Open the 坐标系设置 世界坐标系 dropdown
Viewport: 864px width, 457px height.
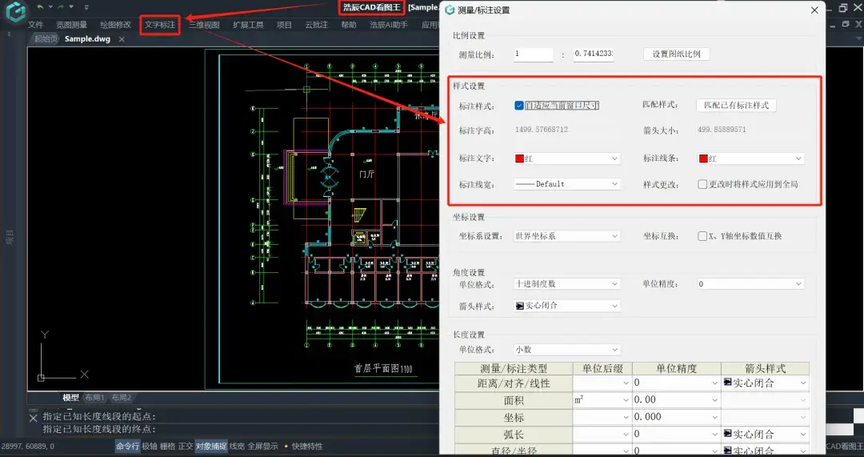tap(566, 236)
